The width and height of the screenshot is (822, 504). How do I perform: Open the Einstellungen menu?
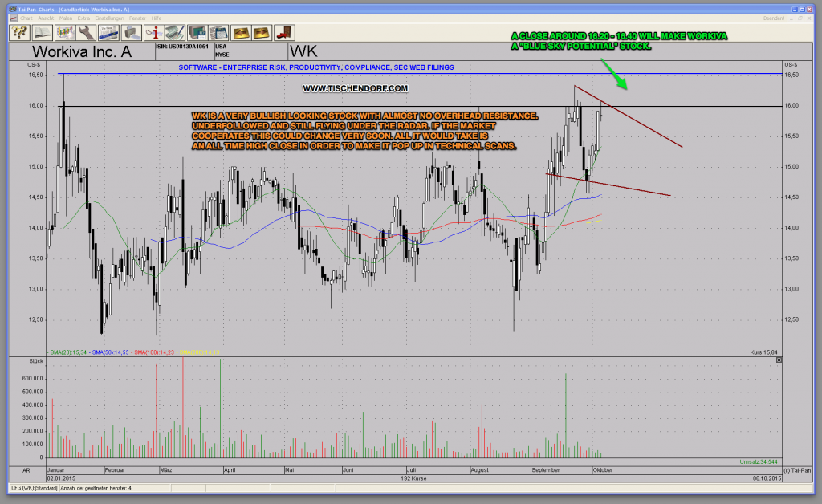pos(108,18)
